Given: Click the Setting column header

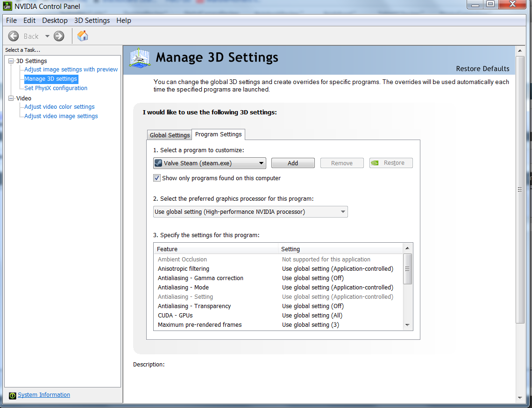Looking at the screenshot, I should coord(340,249).
